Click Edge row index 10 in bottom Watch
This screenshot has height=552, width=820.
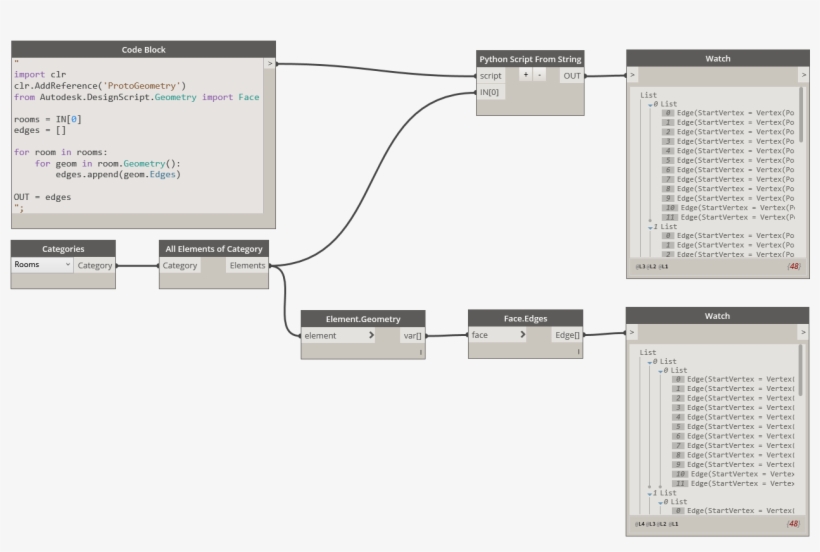pyautogui.click(x=733, y=474)
